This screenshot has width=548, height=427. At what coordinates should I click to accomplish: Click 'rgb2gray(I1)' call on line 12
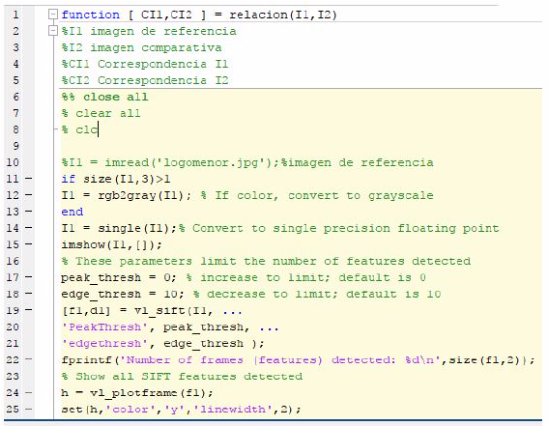tap(141, 195)
